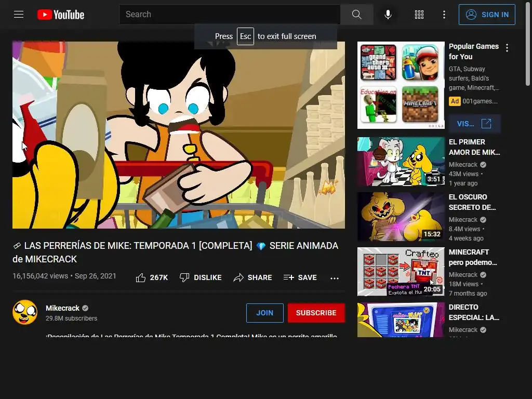The height and width of the screenshot is (399, 532).
Task: Open the Mikecrack channel avatar
Action: [x=25, y=312]
